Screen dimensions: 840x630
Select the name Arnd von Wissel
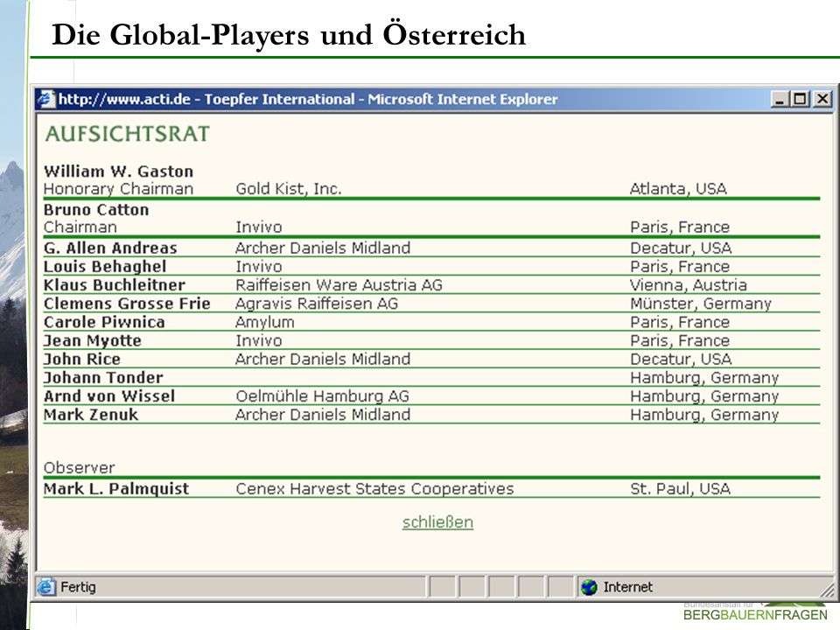click(109, 395)
